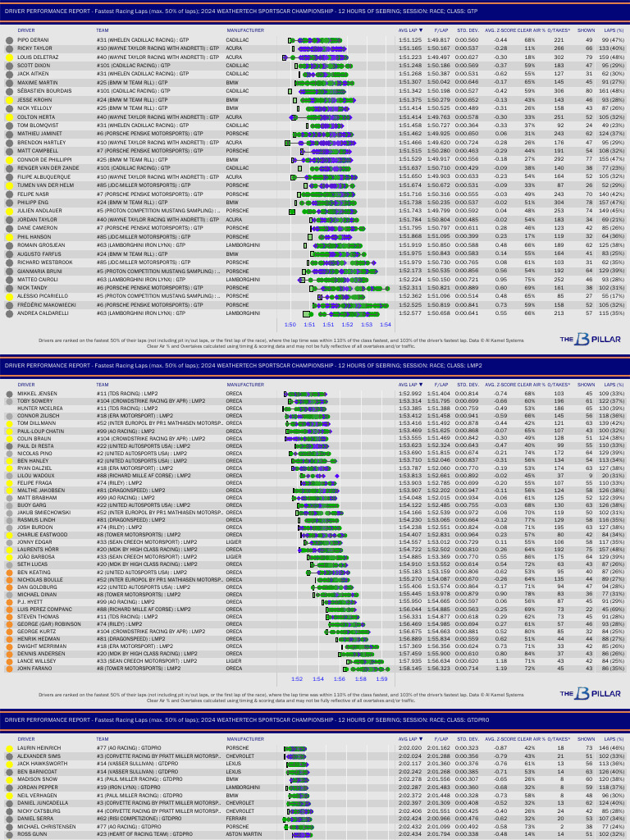The width and height of the screenshot is (630, 840).
Task: Click the Aston Martin manufacturer entry
Action: pyautogui.click(x=243, y=834)
